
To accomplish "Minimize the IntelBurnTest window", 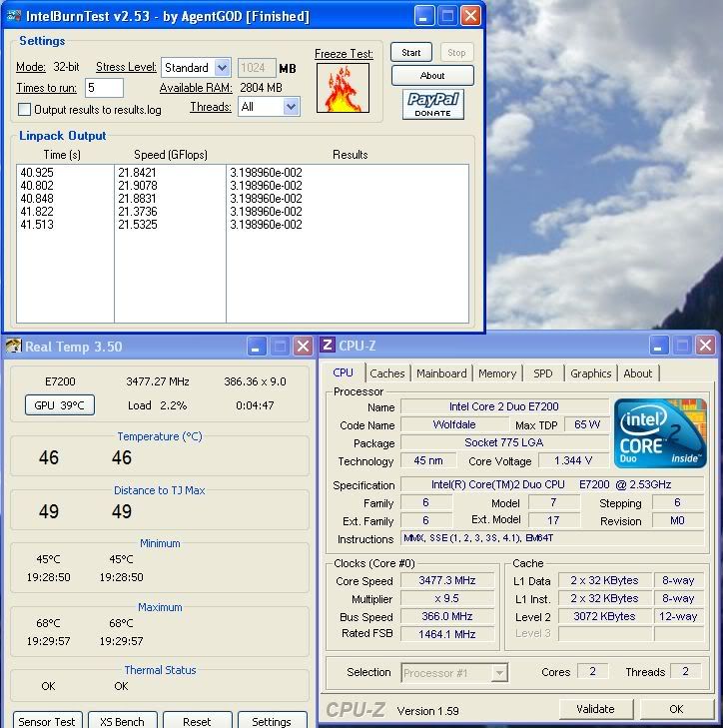I will (424, 16).
